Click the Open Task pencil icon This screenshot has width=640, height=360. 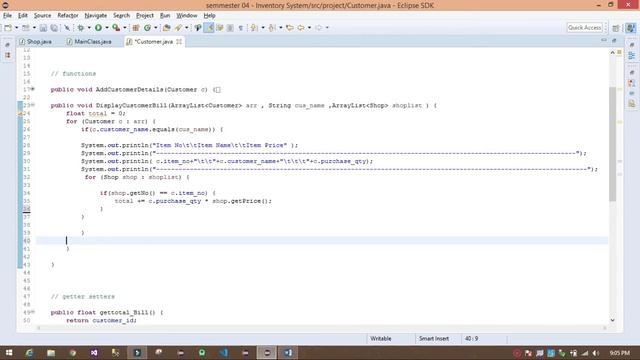pyautogui.click(x=178, y=28)
